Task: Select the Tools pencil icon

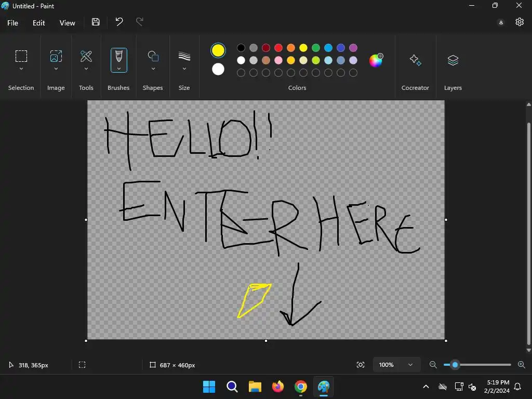Action: [86, 56]
